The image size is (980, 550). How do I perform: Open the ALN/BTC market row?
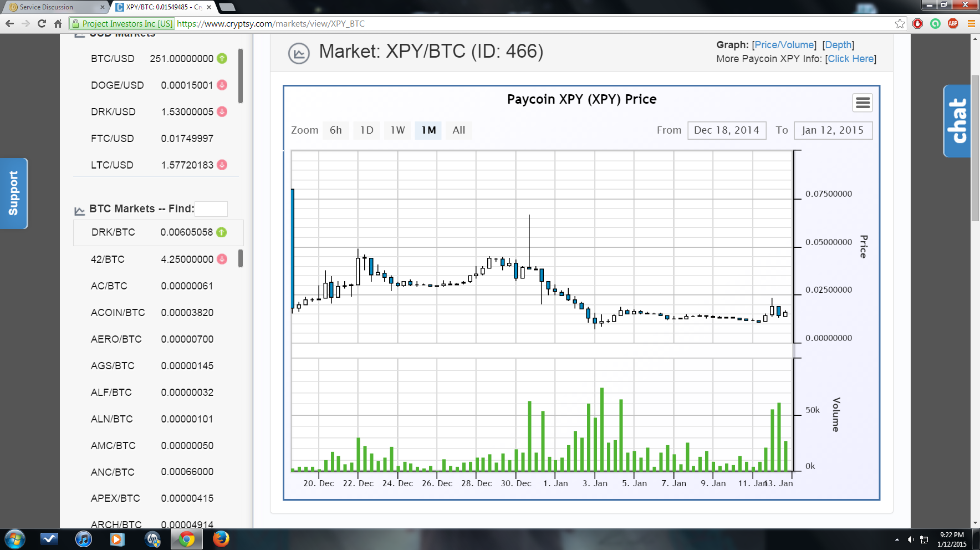click(159, 419)
